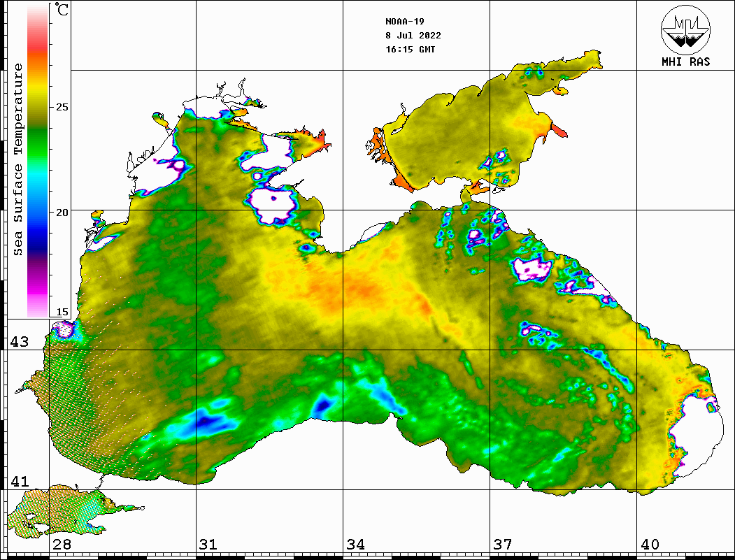Click the time '16:15 GMT'
Image resolution: width=735 pixels, height=560 pixels.
(410, 50)
